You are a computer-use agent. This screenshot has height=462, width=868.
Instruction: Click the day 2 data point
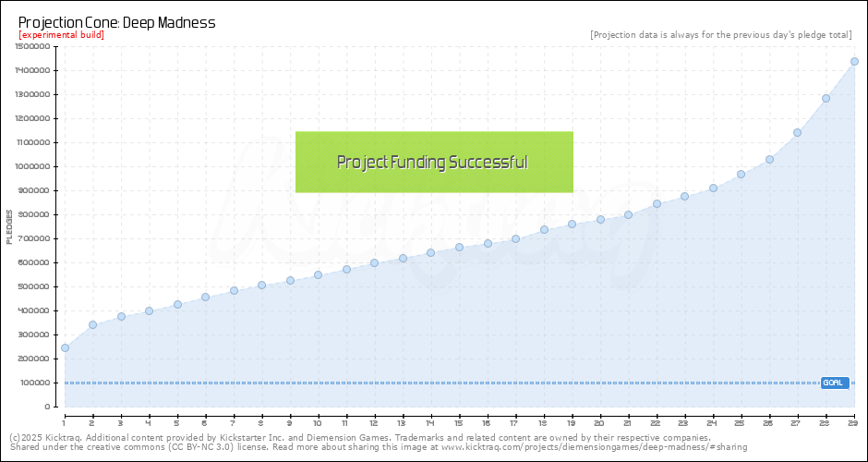click(x=92, y=324)
